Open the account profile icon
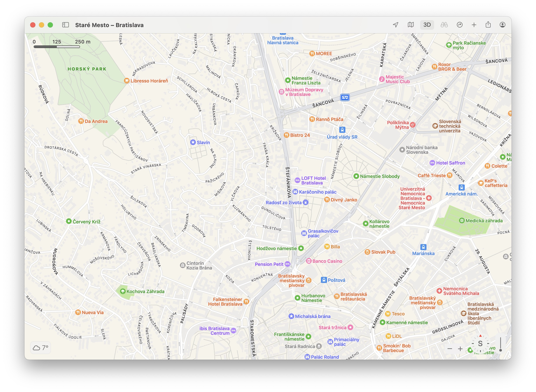536x392 pixels. (502, 25)
